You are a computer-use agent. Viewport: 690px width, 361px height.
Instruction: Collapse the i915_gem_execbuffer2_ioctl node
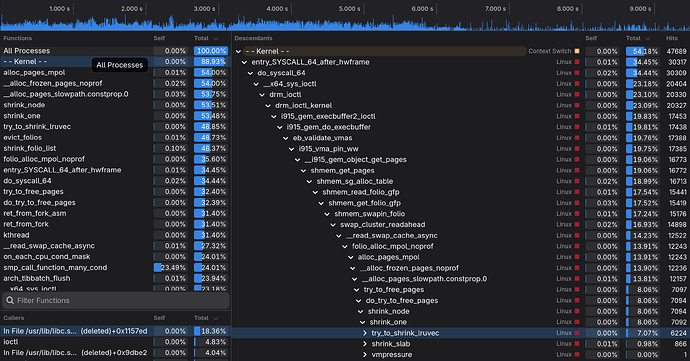click(x=274, y=116)
